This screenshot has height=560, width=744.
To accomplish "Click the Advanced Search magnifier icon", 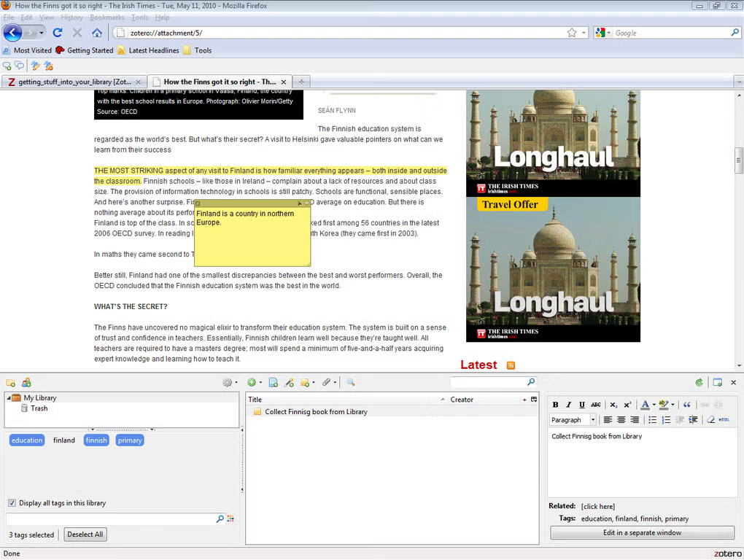I will (x=351, y=383).
